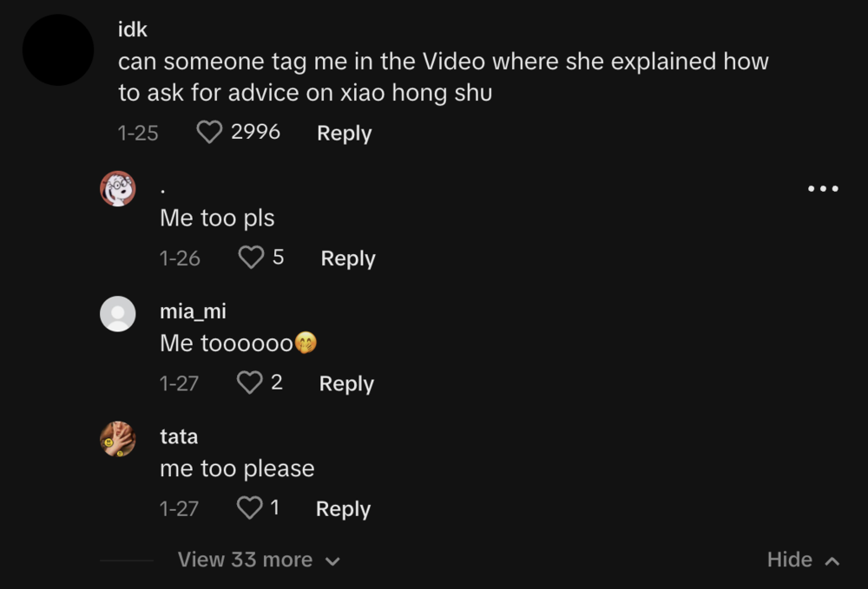Click the chevron beside View 33 more
This screenshot has height=589, width=868.
coord(332,561)
